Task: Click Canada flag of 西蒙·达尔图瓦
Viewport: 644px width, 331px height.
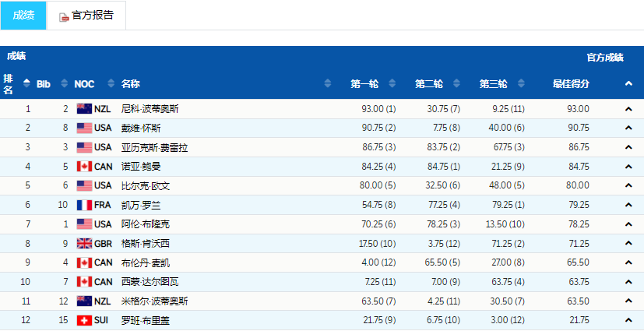Action: click(84, 282)
